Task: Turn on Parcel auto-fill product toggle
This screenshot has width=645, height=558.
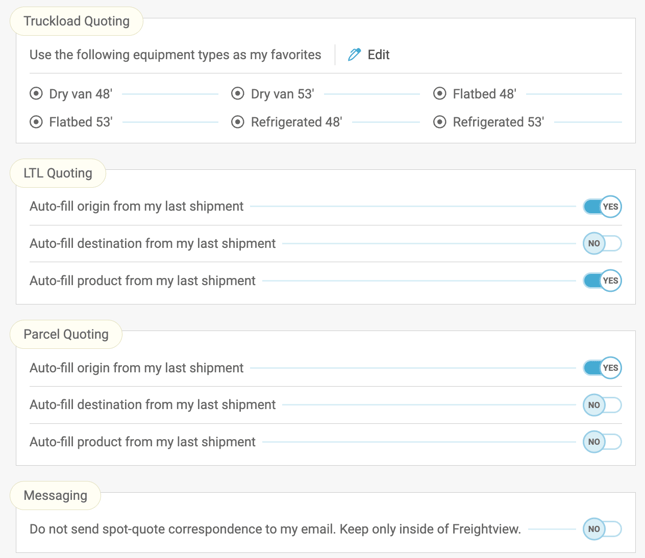Action: coord(602,442)
